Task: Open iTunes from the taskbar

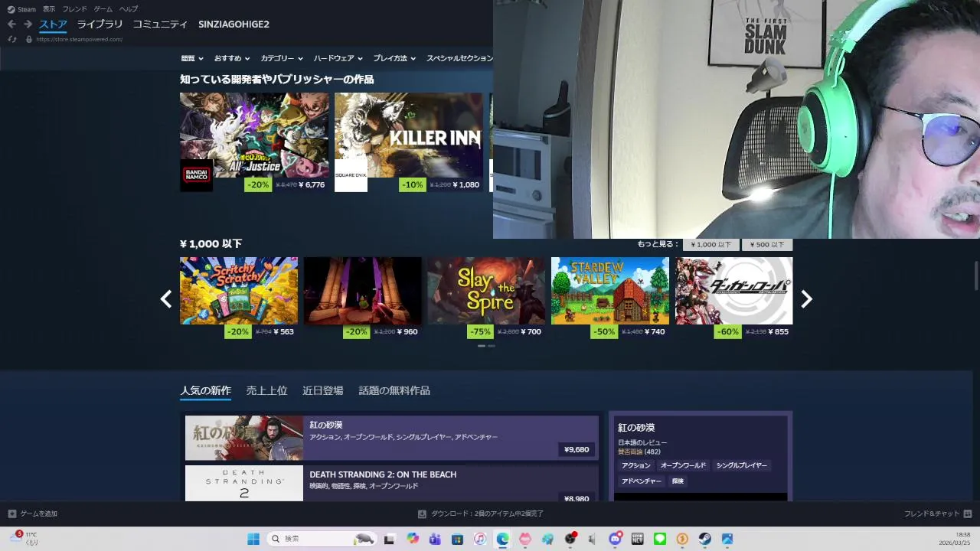Action: (480, 539)
